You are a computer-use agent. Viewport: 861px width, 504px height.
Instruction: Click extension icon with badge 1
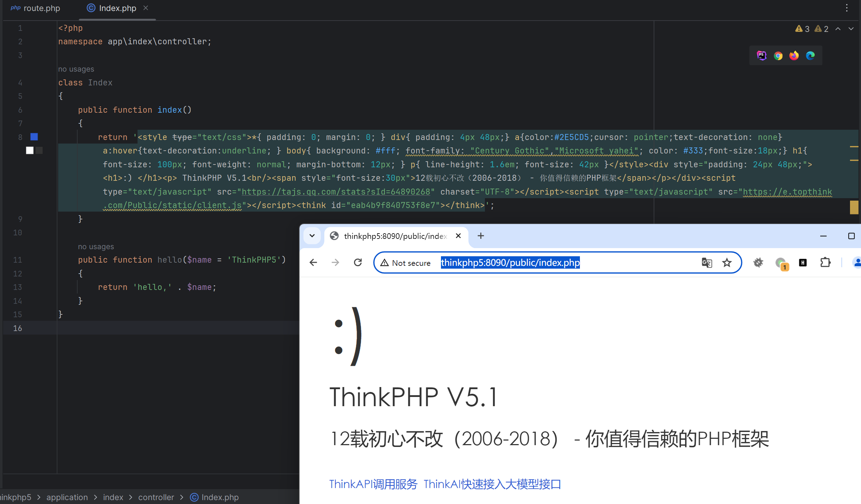(781, 263)
